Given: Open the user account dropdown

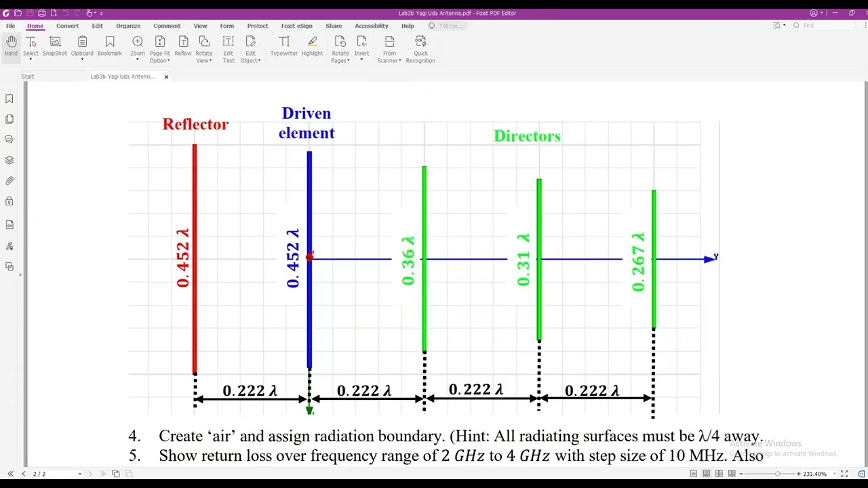Looking at the screenshot, I should [x=822, y=13].
